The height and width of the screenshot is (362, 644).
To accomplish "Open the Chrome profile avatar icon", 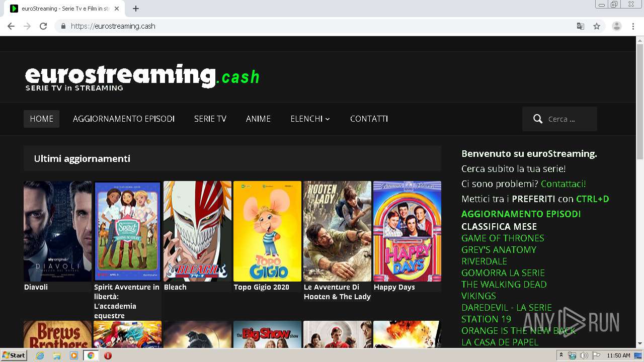I will [617, 26].
